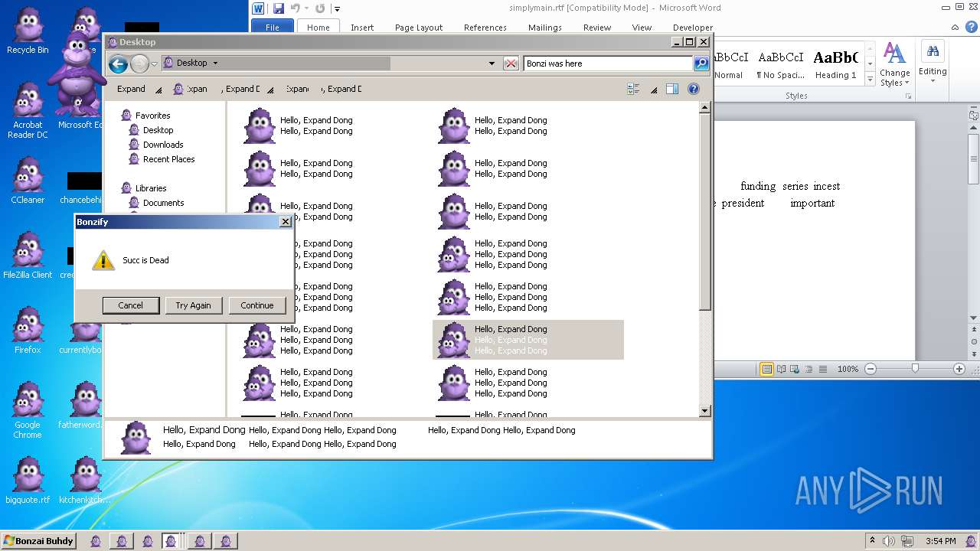This screenshot has width=980, height=551.
Task: Click Cancel in the Bonzify dialog
Action: point(131,305)
